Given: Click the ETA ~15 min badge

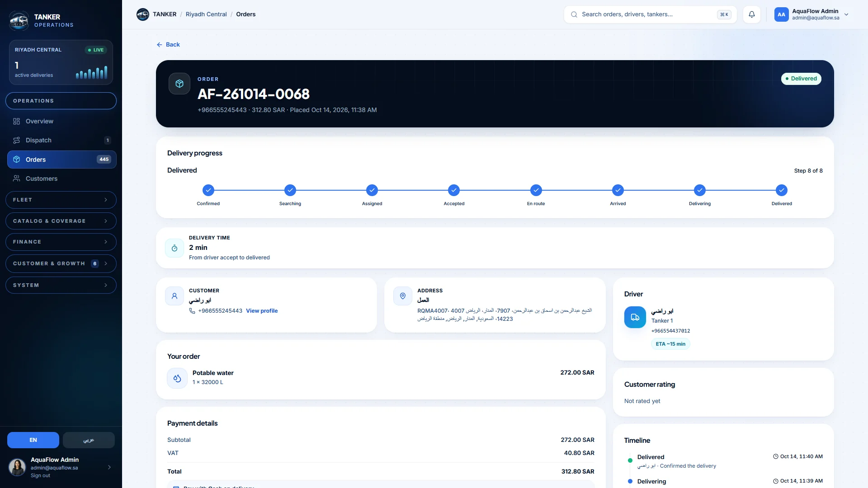Looking at the screenshot, I should 670,344.
